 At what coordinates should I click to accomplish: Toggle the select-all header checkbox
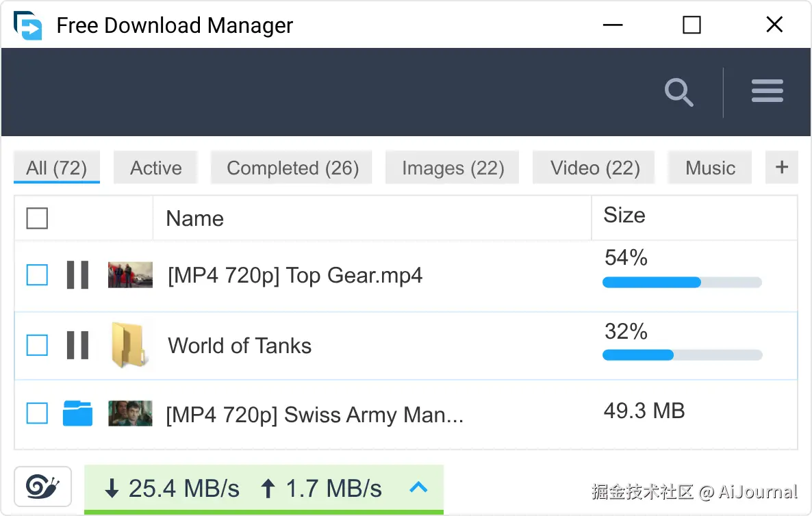pos(37,218)
